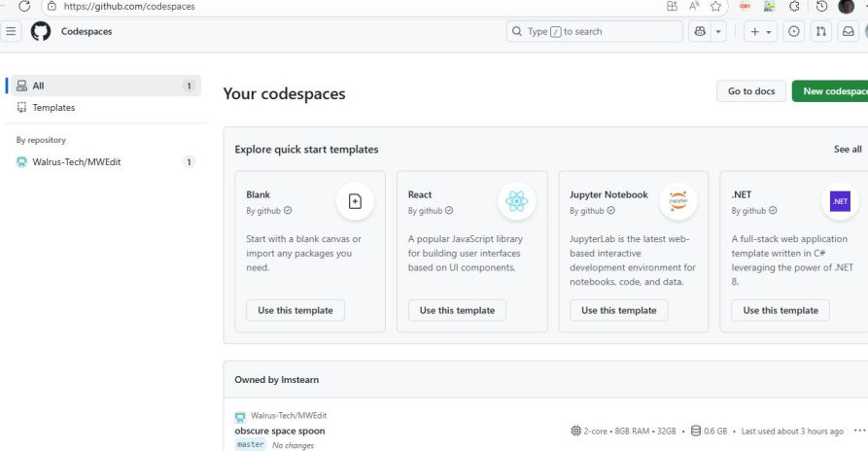Open GitHub Copilot chat icon

click(x=697, y=31)
